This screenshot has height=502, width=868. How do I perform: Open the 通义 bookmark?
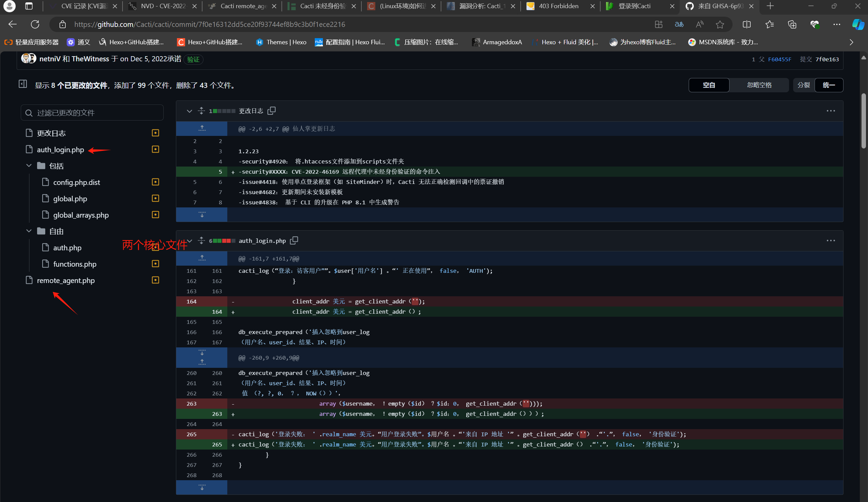[79, 42]
